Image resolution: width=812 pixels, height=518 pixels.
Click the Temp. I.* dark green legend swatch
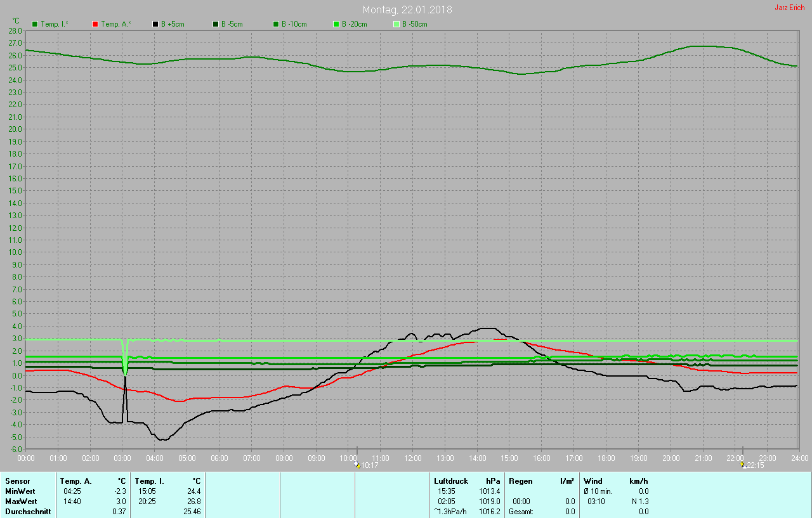[x=35, y=24]
